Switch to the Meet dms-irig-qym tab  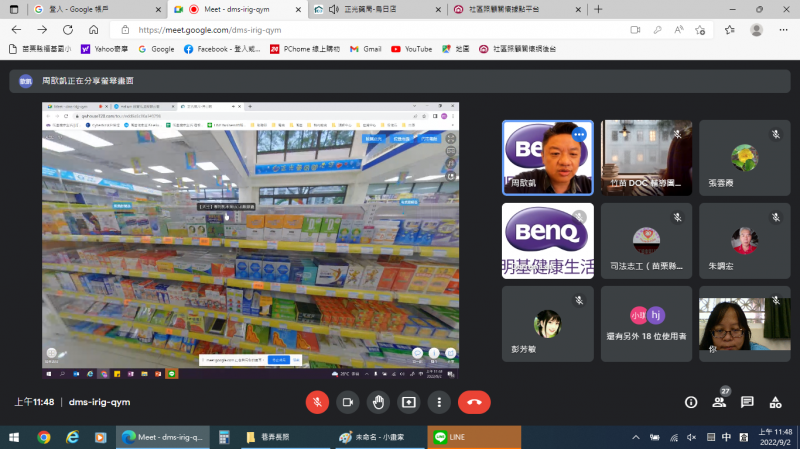click(237, 9)
